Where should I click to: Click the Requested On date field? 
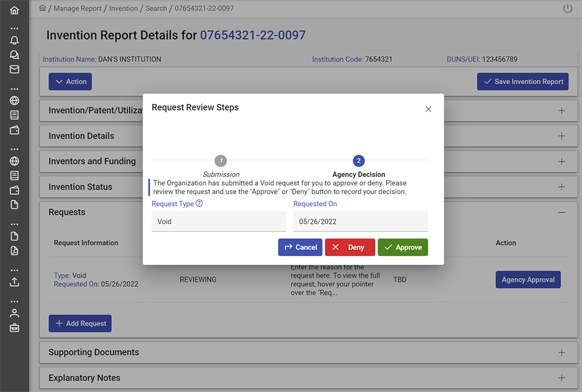[x=360, y=222]
